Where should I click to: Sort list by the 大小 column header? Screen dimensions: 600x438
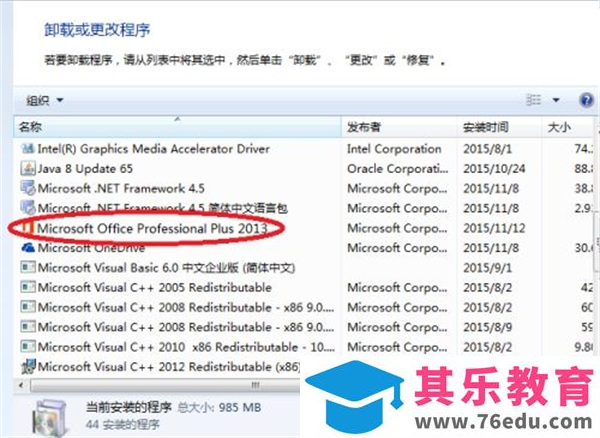pyautogui.click(x=569, y=127)
